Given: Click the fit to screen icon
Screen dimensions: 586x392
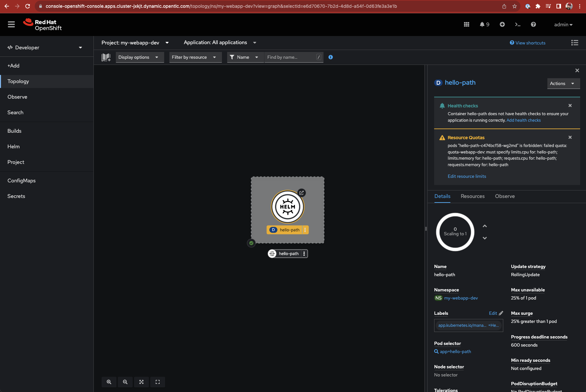Looking at the screenshot, I should [141, 382].
